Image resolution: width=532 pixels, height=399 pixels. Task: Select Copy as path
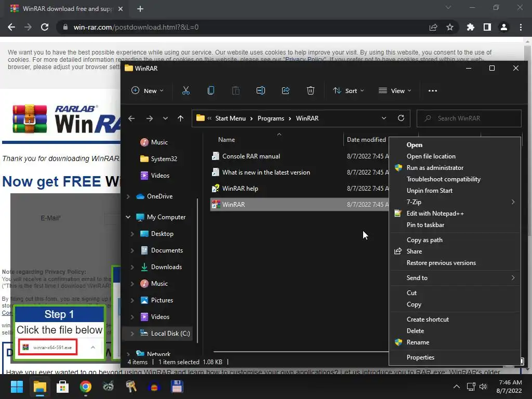455,240
